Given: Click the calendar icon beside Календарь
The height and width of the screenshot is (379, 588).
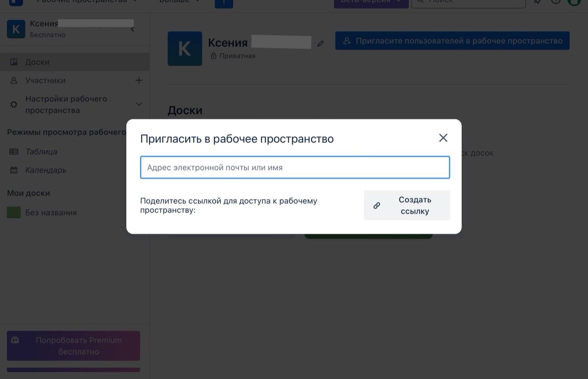Looking at the screenshot, I should pos(14,170).
